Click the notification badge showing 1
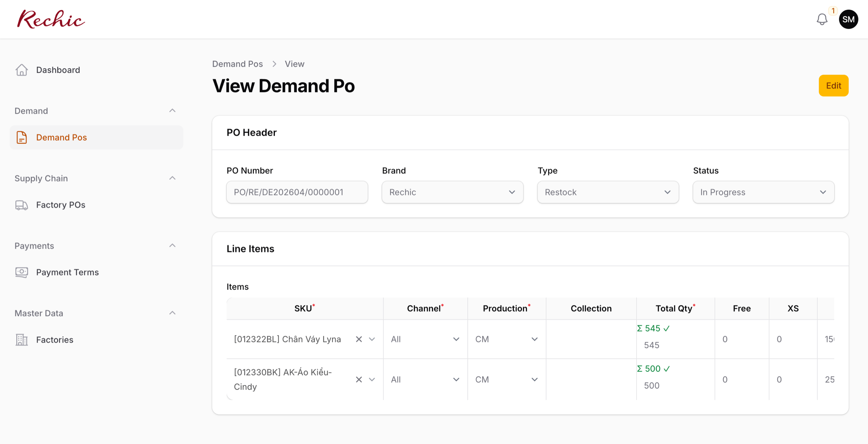The image size is (868, 444). 833,11
